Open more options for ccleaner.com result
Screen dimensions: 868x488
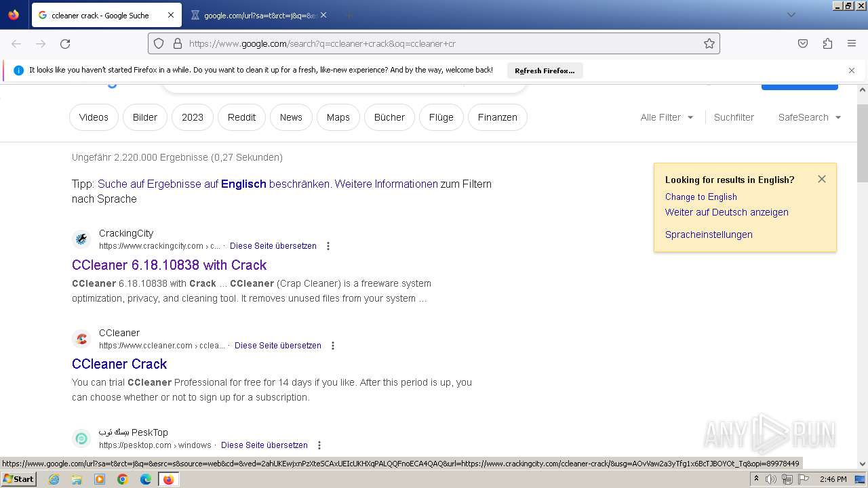333,346
